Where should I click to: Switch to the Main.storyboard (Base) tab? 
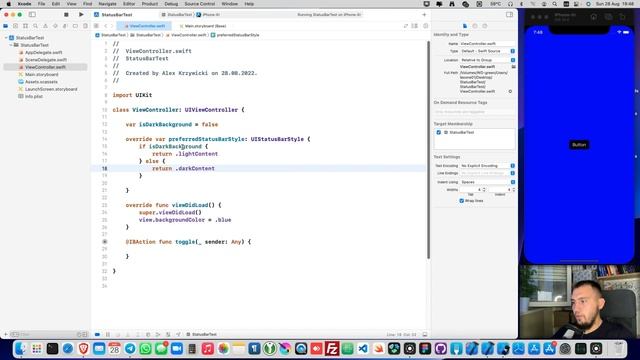203,26
